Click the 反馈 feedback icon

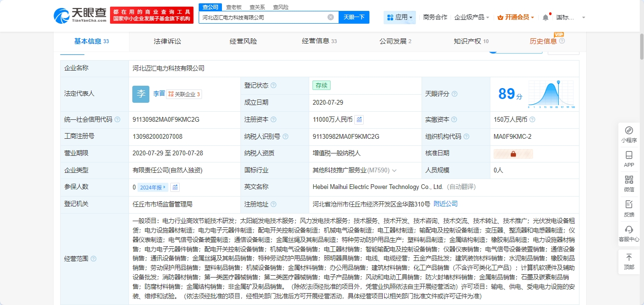coord(629,208)
